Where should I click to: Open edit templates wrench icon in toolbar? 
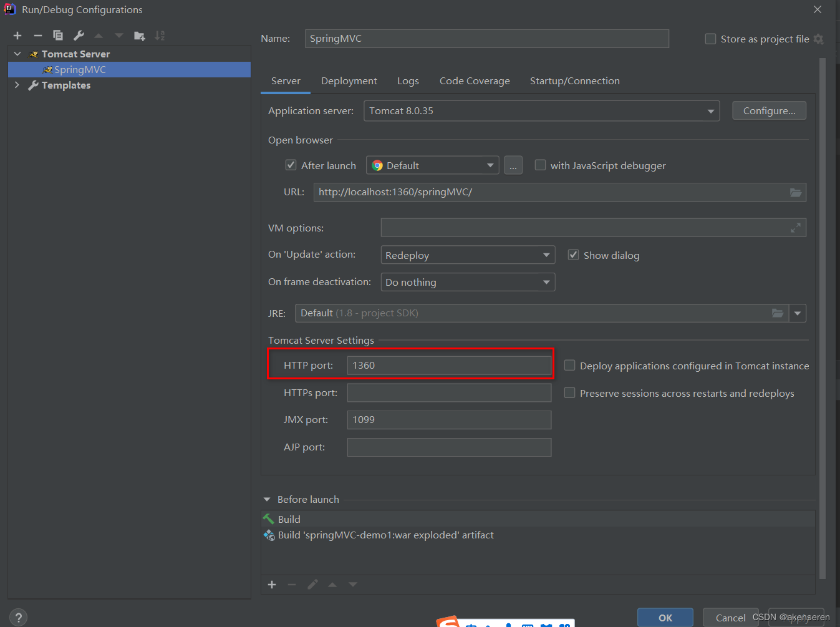(x=79, y=36)
